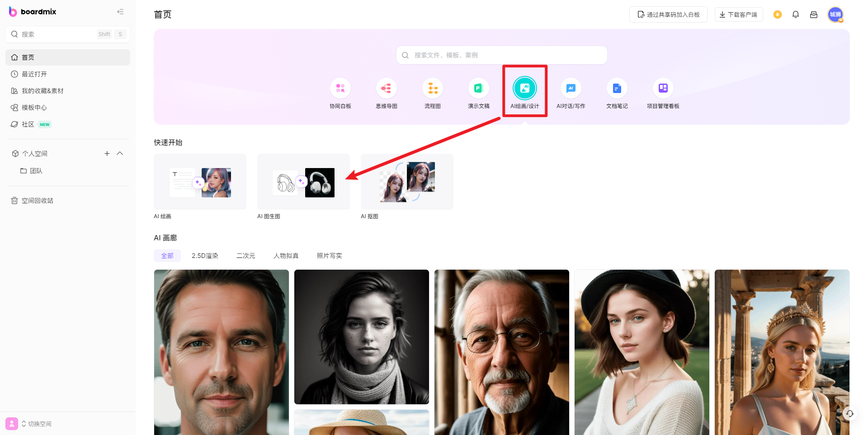The width and height of the screenshot is (868, 435).
Task: Create a 演示文稿 presentation
Action: pyautogui.click(x=479, y=94)
